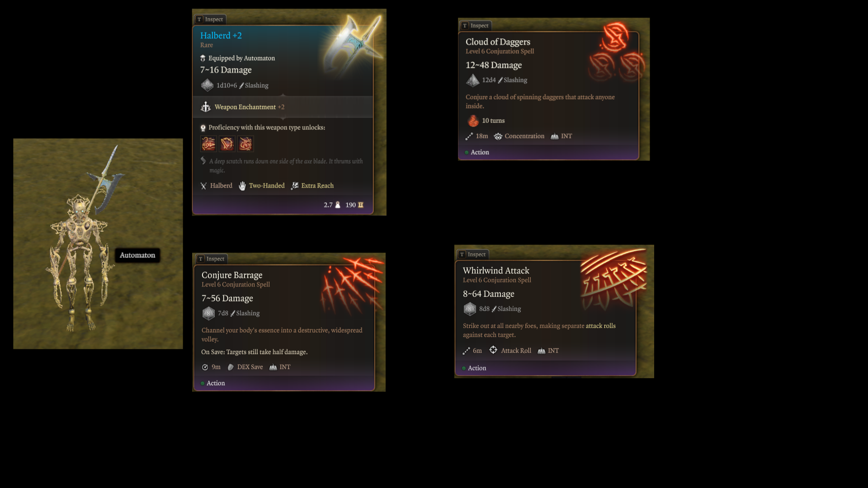Click the 10 turns duration icon

473,121
